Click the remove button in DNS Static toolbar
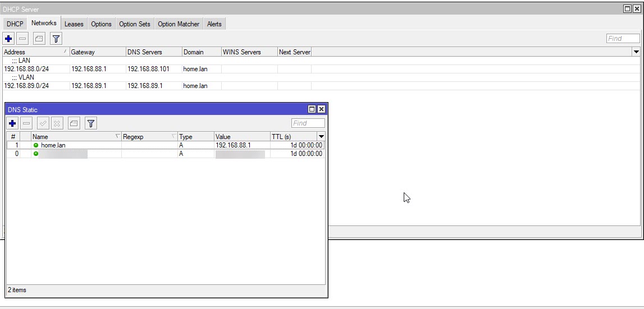The height and width of the screenshot is (309, 644). point(26,123)
